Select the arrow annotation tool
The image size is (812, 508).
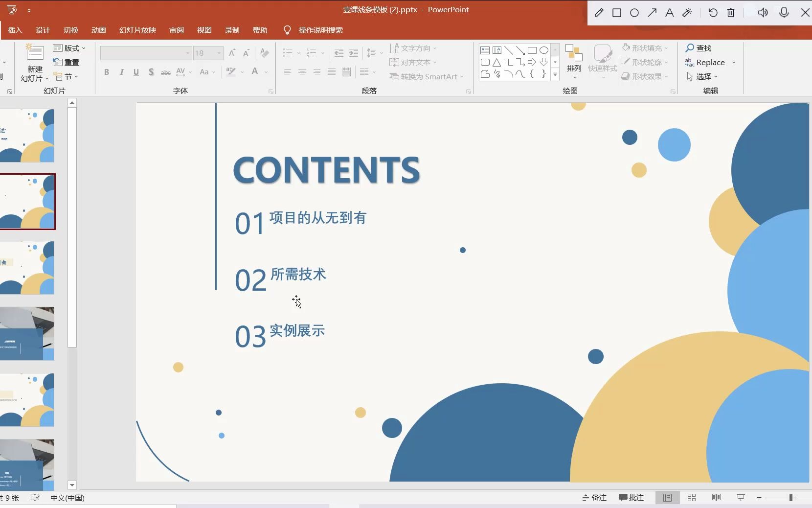(652, 13)
